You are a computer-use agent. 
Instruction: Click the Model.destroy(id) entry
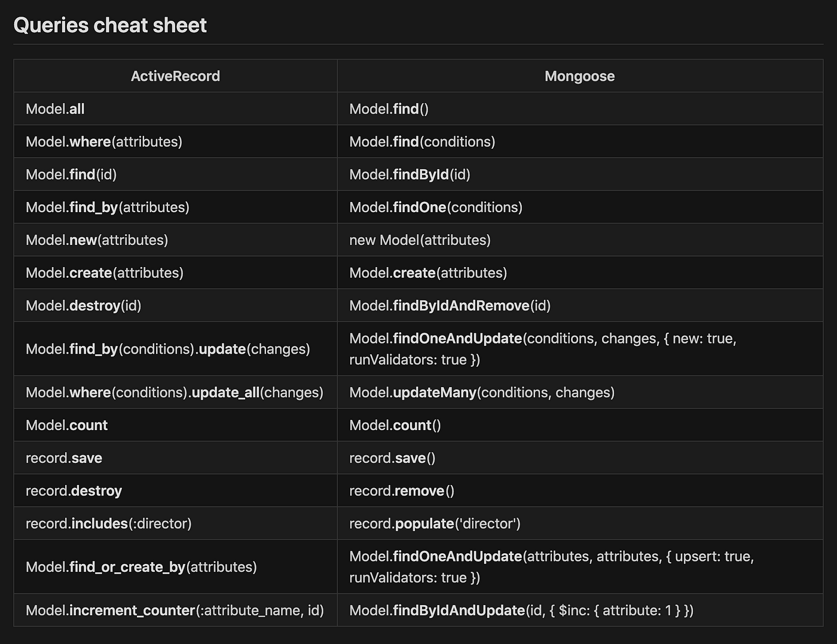pos(83,305)
